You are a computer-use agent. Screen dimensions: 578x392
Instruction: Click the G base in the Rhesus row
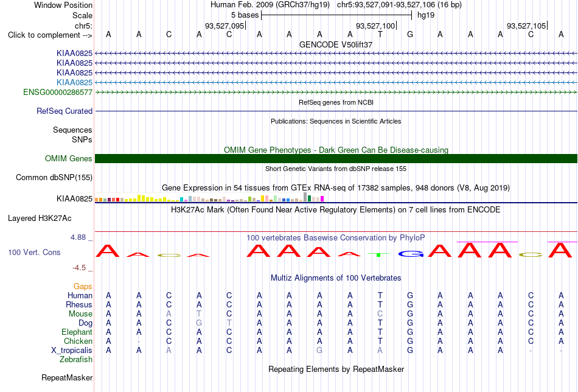(x=410, y=305)
